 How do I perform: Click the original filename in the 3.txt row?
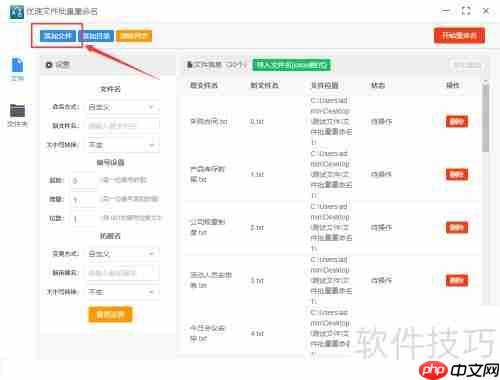point(211,280)
